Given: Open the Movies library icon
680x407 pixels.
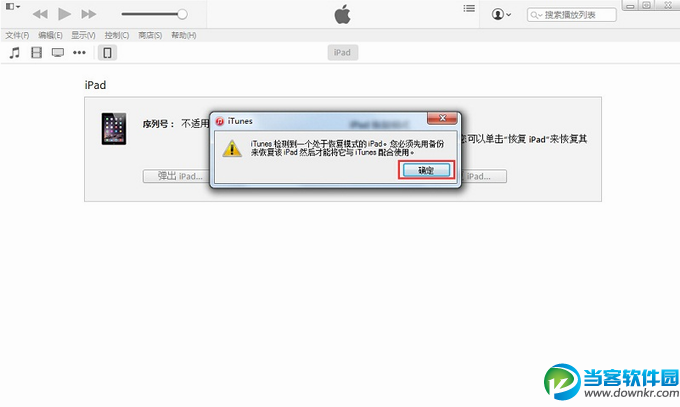Looking at the screenshot, I should point(36,53).
